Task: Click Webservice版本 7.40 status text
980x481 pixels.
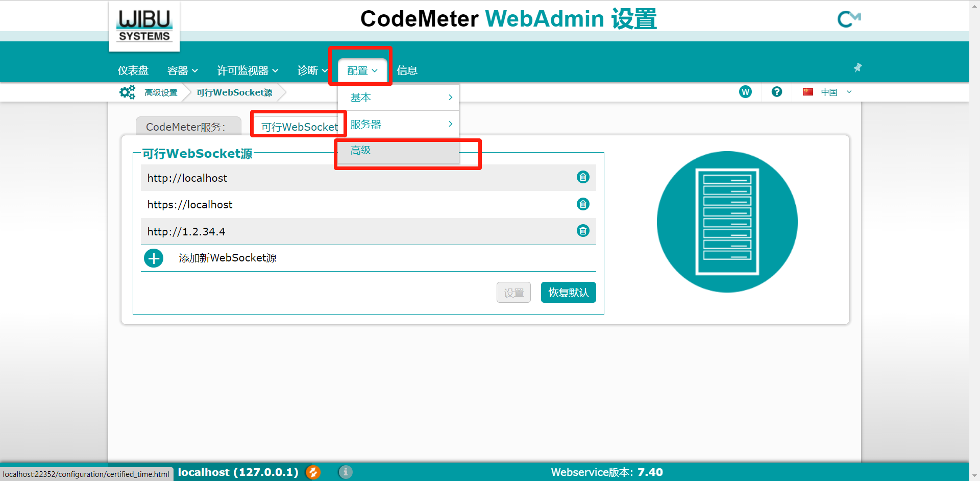Action: point(607,472)
